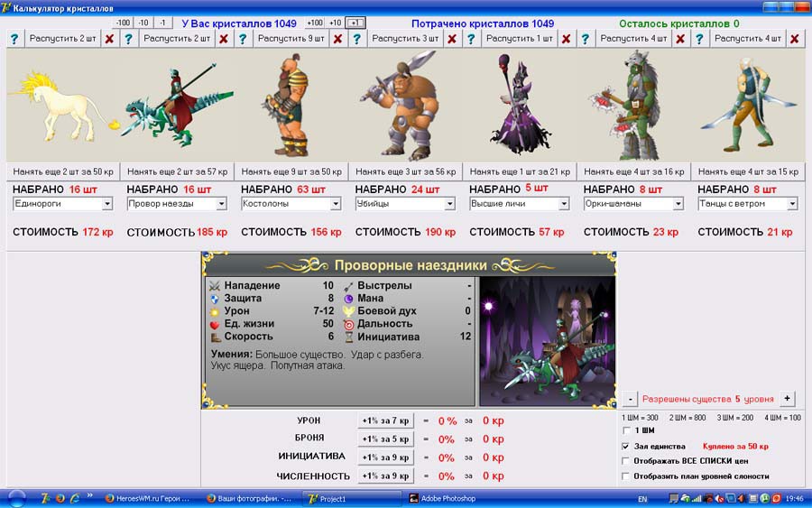Screen dimensions: 812x508
Task: Select the lich creature image
Action: coord(520,106)
